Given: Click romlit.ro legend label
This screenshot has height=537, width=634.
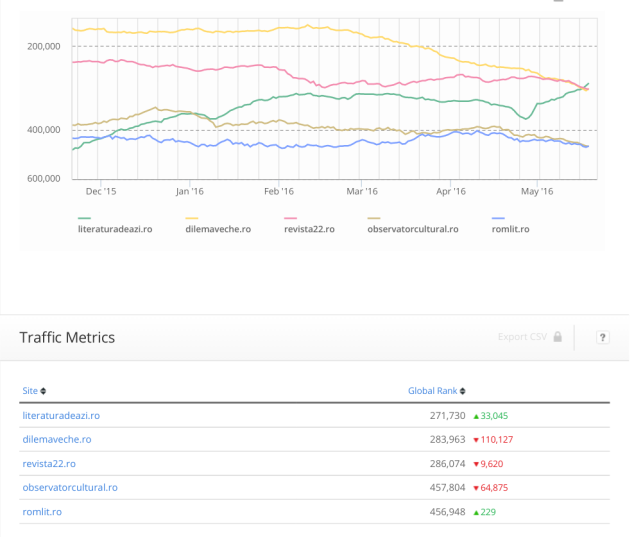Looking at the screenshot, I should coord(510,229).
